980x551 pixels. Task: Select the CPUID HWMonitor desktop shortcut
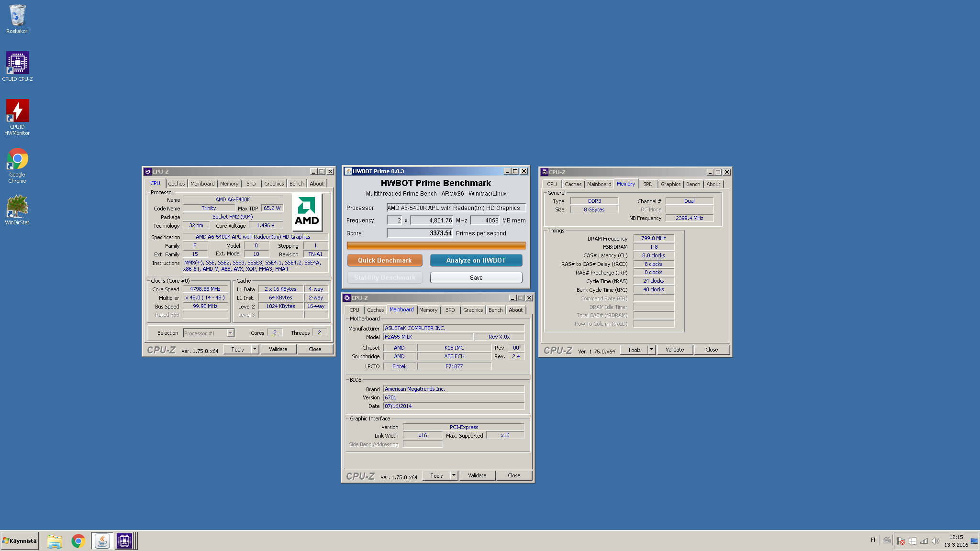(x=17, y=117)
